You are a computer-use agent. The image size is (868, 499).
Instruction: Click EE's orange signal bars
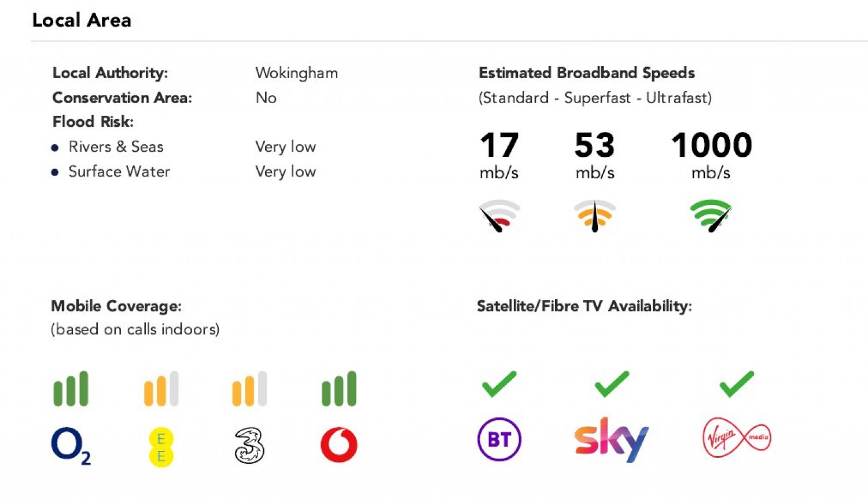pos(161,389)
